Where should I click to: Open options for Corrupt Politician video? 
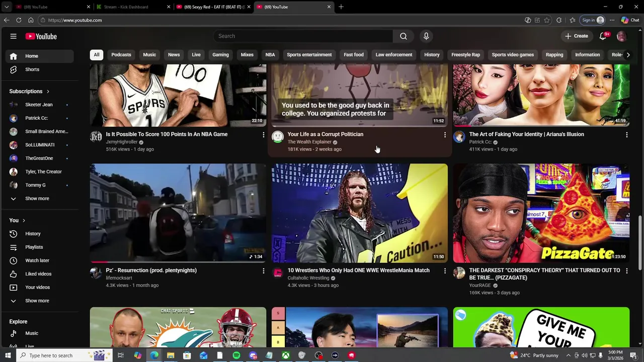(x=445, y=135)
